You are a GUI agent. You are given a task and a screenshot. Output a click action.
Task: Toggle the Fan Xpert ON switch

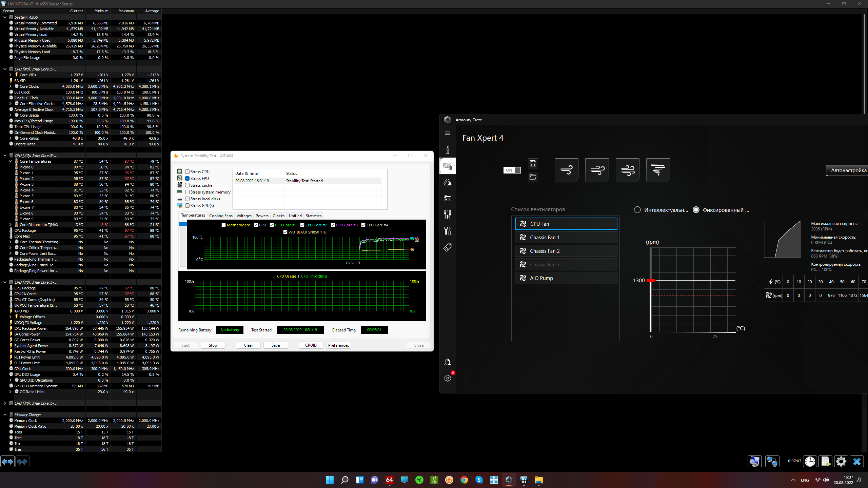[x=512, y=170]
